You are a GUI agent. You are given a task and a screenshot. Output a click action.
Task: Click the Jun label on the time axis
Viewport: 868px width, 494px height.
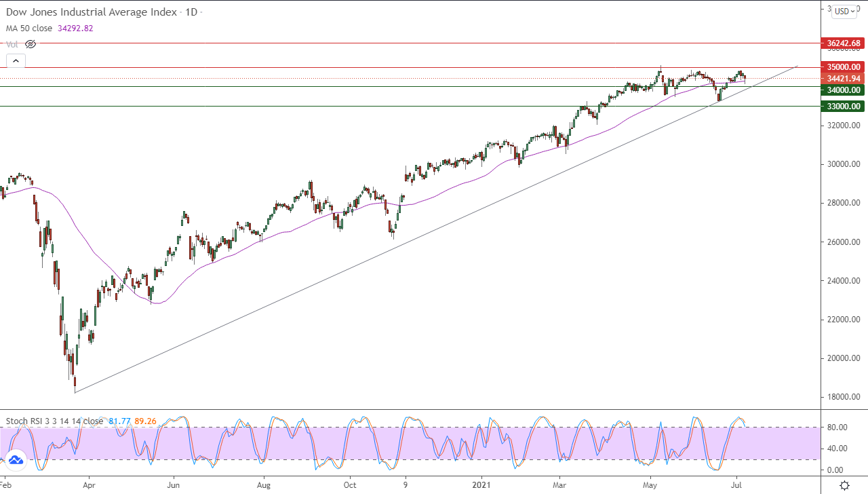pyautogui.click(x=173, y=485)
